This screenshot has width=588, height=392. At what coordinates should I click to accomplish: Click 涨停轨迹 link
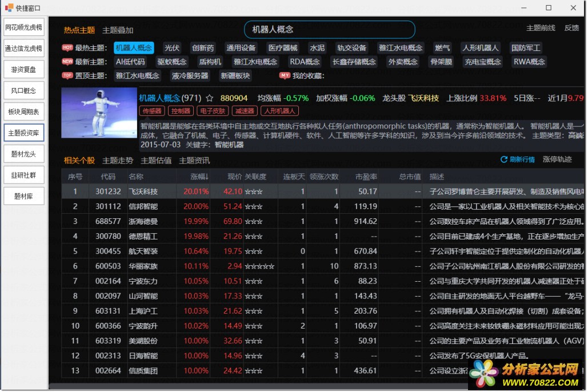[557, 159]
